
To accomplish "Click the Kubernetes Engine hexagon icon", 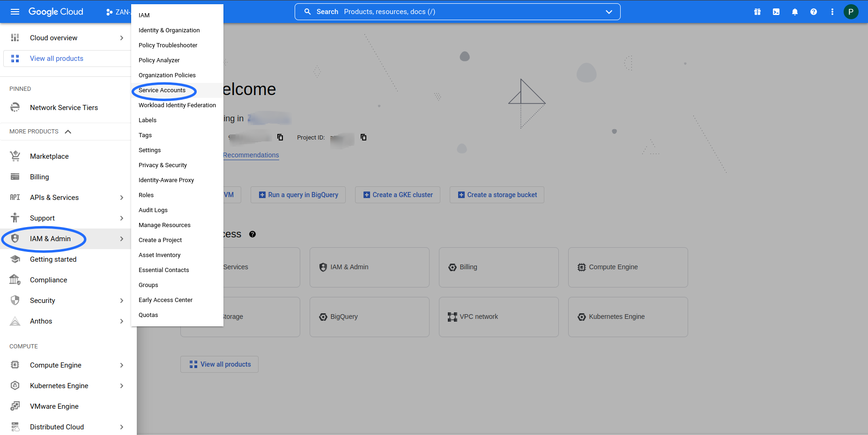I will (x=15, y=385).
